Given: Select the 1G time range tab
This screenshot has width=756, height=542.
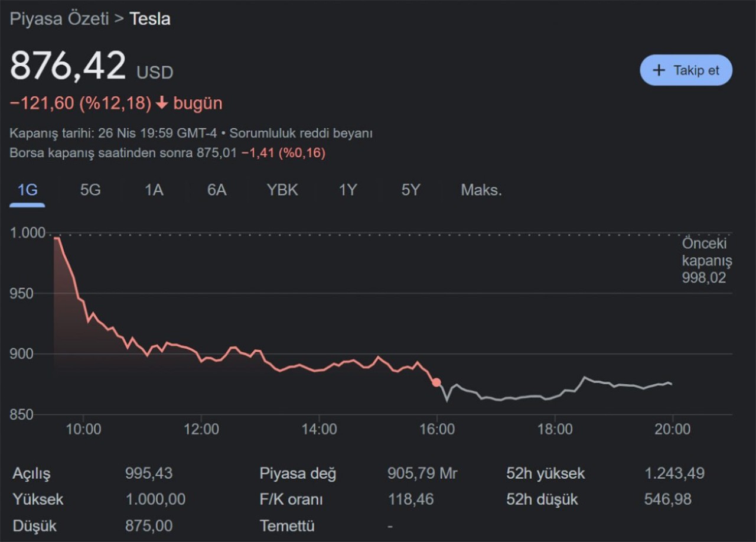Looking at the screenshot, I should [27, 190].
